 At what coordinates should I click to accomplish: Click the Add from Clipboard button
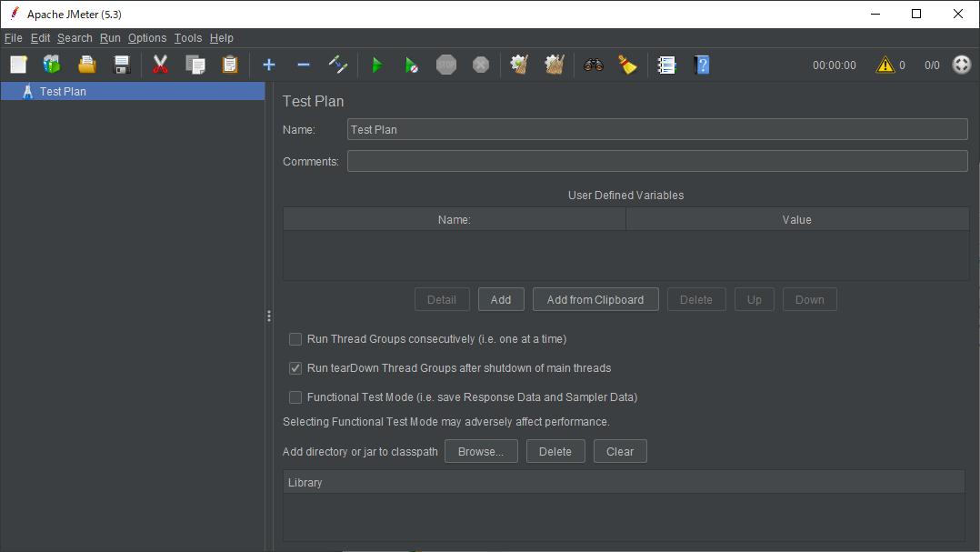click(595, 299)
